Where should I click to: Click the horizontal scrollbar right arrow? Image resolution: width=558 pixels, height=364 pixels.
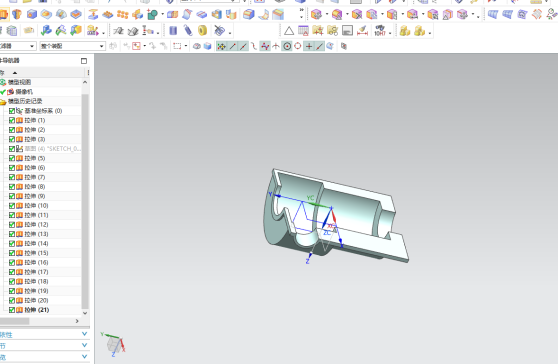click(77, 321)
